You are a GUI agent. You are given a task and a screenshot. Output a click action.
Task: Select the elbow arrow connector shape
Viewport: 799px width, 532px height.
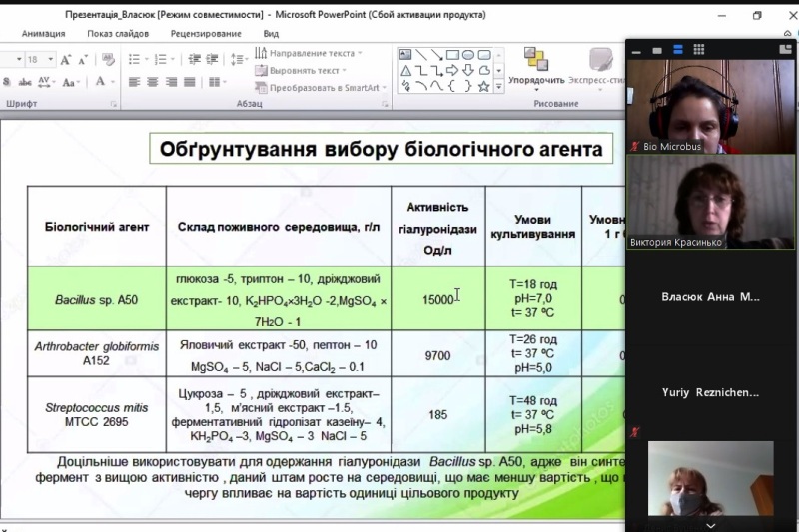(436, 70)
